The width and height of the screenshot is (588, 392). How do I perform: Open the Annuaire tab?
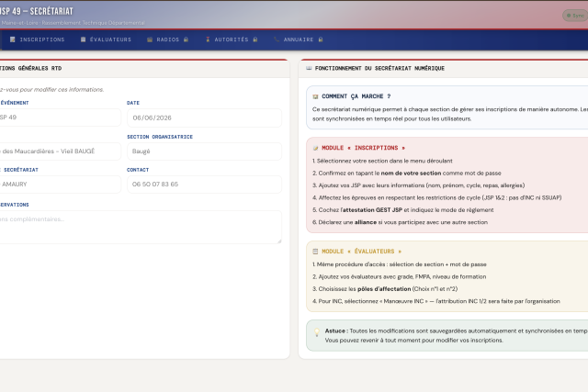coord(298,39)
